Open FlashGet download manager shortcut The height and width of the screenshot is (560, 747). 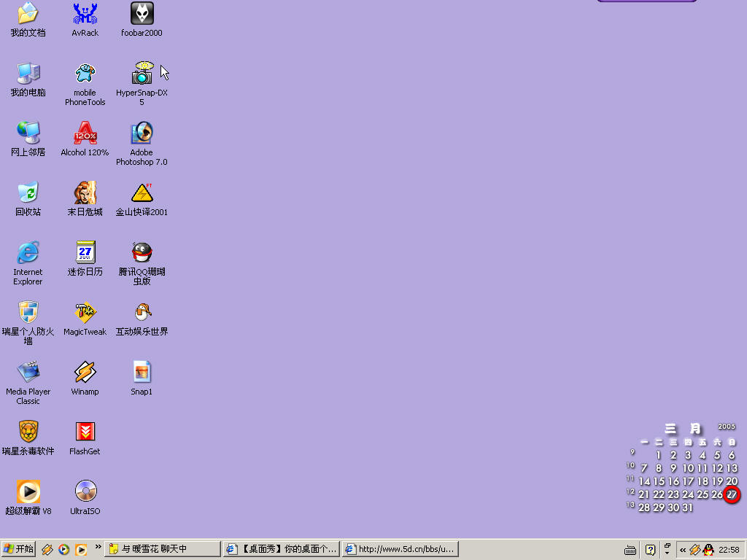85,432
